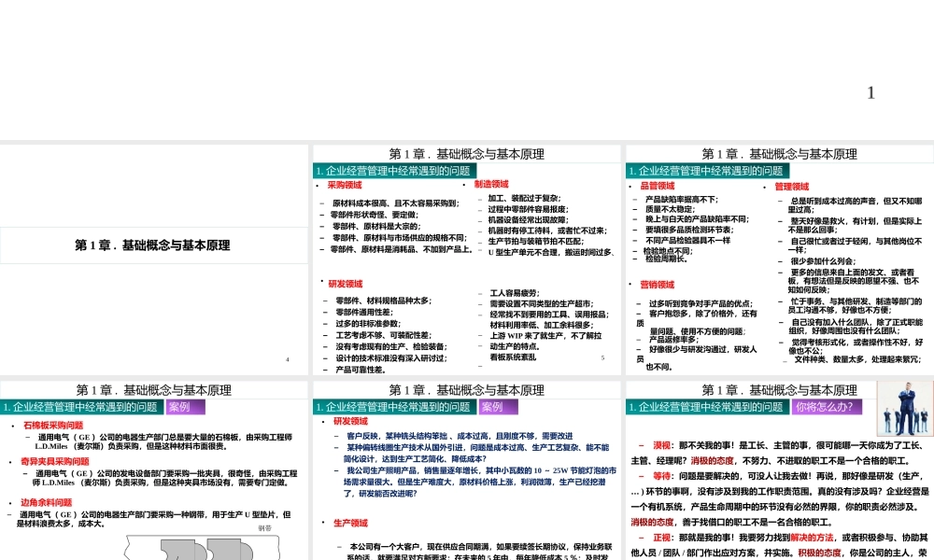The height and width of the screenshot is (560, 934).
Task: Select the slide titled 第1章.基础概念与基本原理
Action: 152,245
